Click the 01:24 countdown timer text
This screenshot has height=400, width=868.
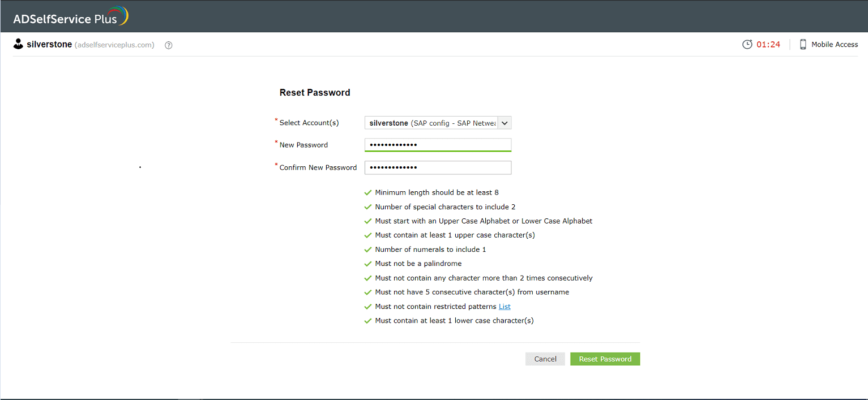click(768, 44)
